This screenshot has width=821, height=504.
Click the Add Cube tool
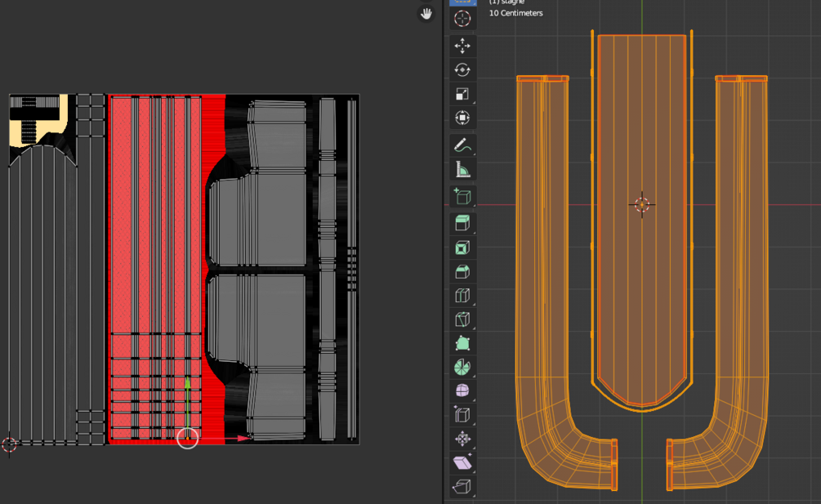[462, 196]
